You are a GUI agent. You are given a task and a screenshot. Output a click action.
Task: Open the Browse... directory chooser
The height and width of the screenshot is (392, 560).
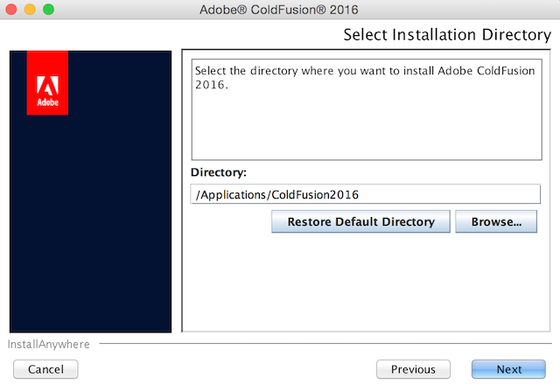click(496, 221)
